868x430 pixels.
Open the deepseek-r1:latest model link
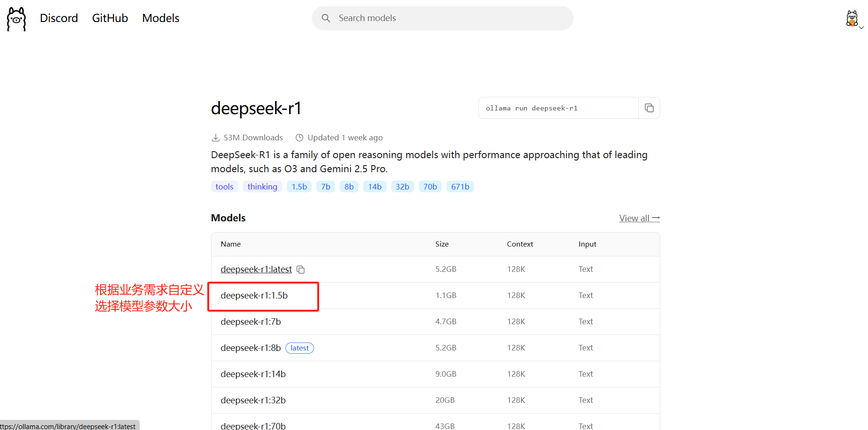click(256, 269)
